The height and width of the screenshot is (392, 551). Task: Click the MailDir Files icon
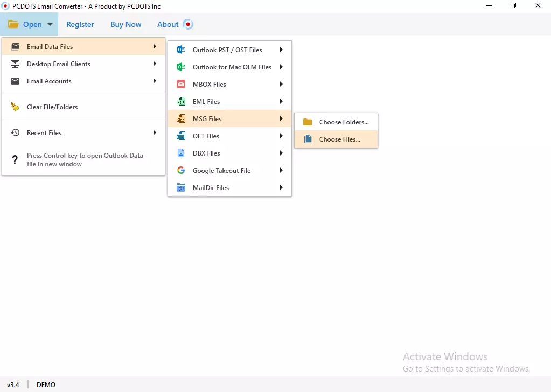181,187
